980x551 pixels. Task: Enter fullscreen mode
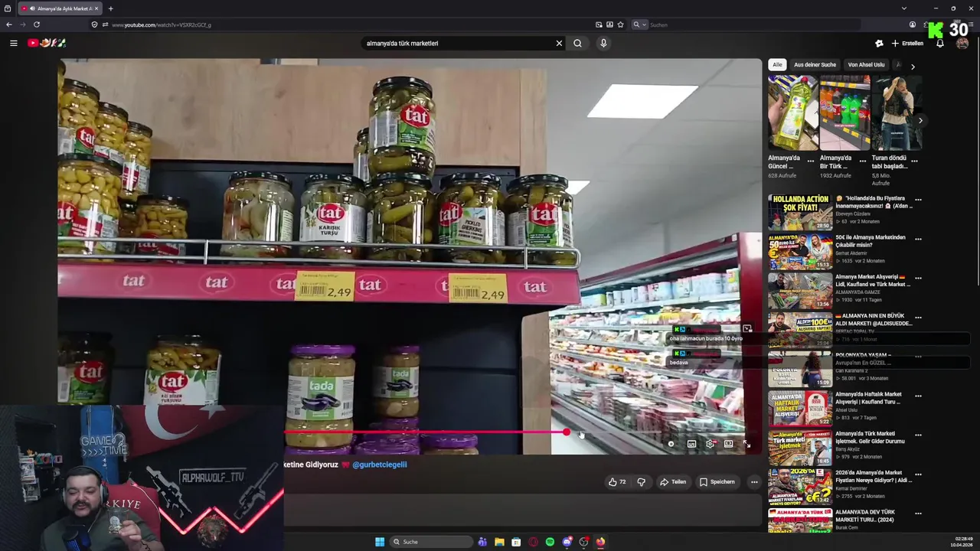(x=746, y=444)
